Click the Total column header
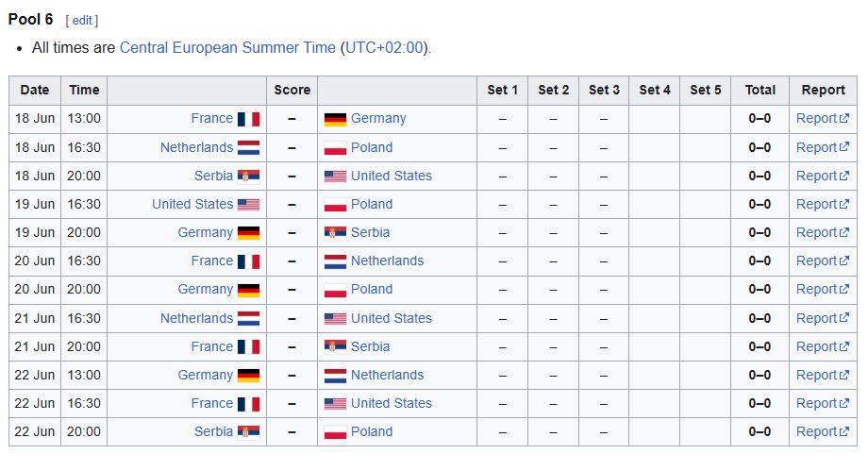This screenshot has height=471, width=868. click(x=760, y=91)
